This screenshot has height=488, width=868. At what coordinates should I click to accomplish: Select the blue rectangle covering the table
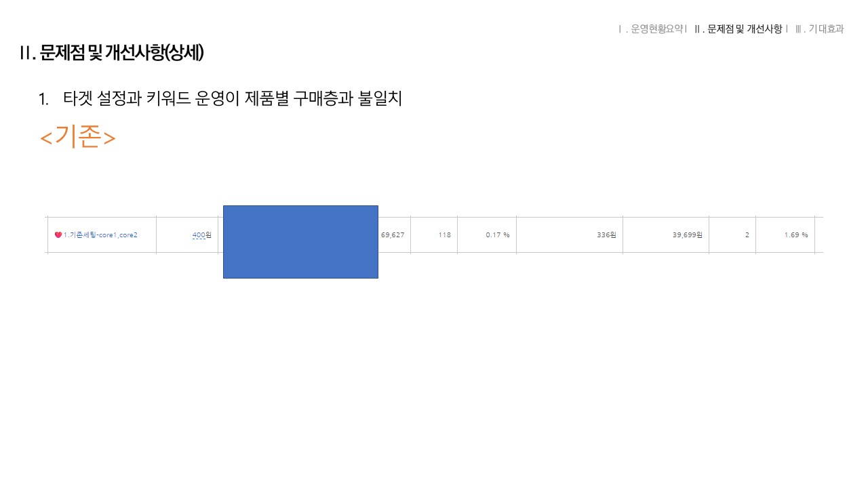(x=300, y=242)
